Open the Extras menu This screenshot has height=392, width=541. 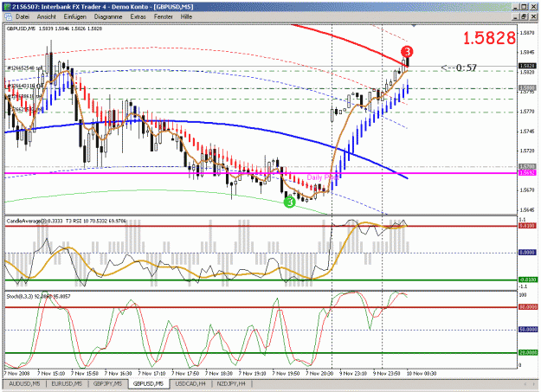pyautogui.click(x=138, y=16)
